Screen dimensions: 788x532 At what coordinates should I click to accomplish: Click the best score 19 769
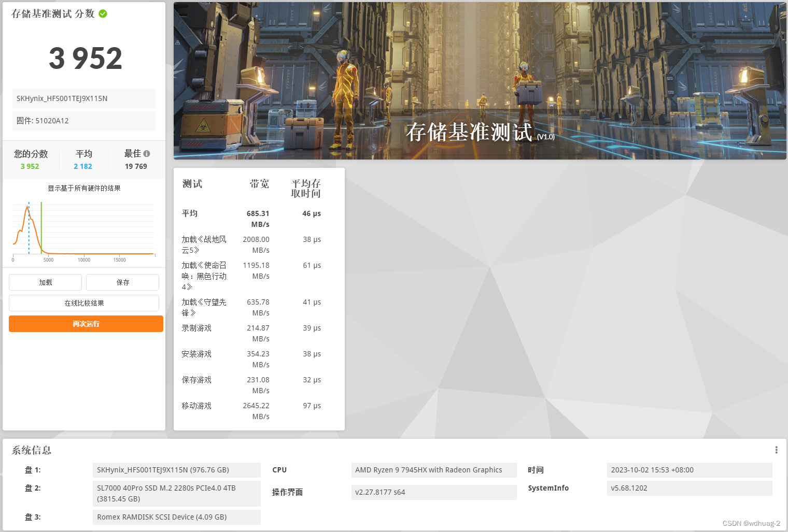click(136, 166)
